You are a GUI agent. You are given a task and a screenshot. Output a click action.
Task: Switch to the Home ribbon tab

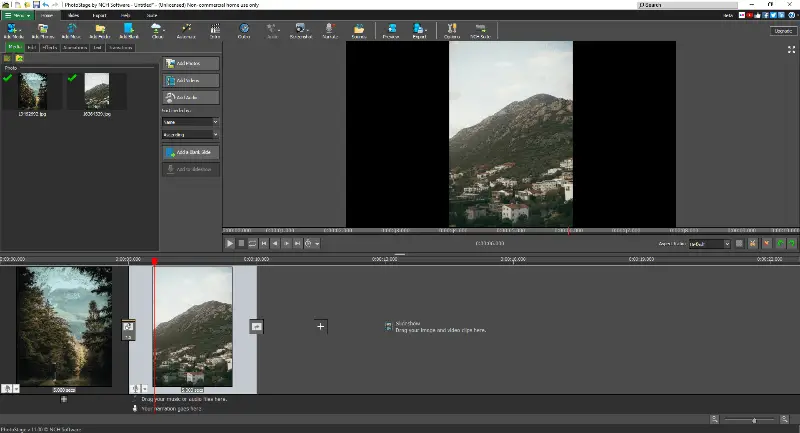(47, 15)
